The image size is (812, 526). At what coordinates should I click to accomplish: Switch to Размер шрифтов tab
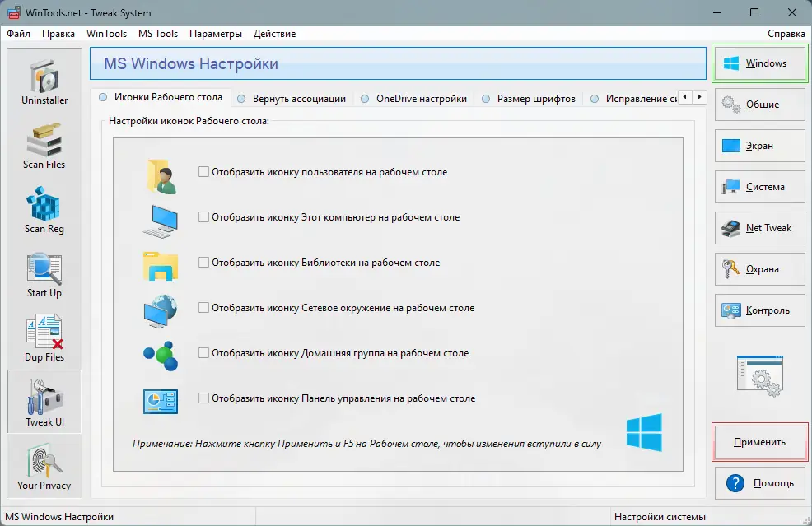(x=530, y=98)
